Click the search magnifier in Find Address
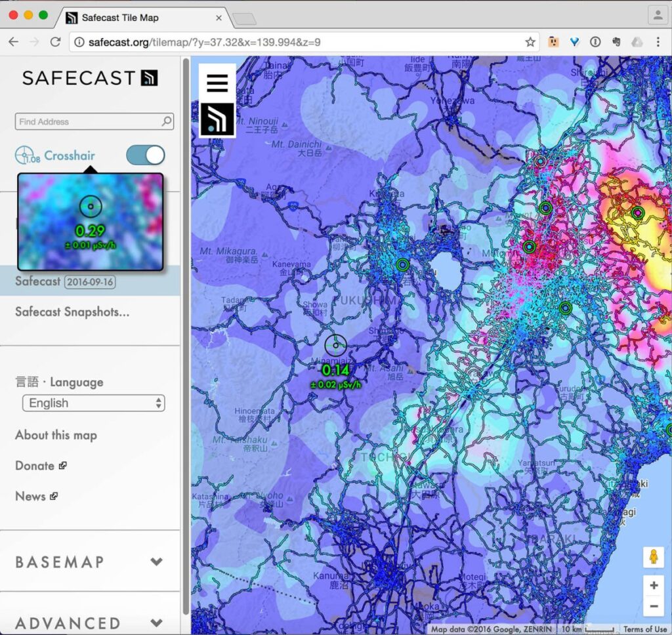The width and height of the screenshot is (672, 635). tap(167, 121)
